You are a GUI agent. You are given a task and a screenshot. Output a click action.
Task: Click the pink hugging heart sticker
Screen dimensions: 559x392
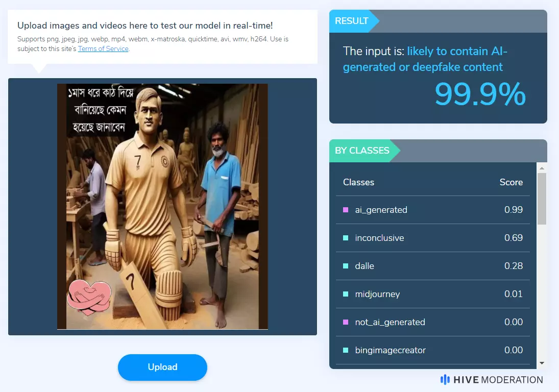coord(89,297)
